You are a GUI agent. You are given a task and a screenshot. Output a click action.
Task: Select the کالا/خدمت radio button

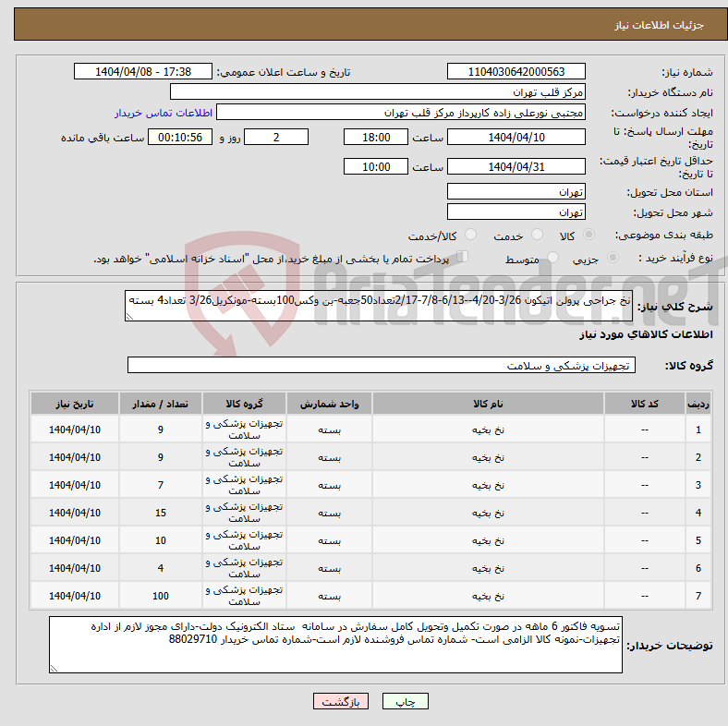tap(471, 235)
